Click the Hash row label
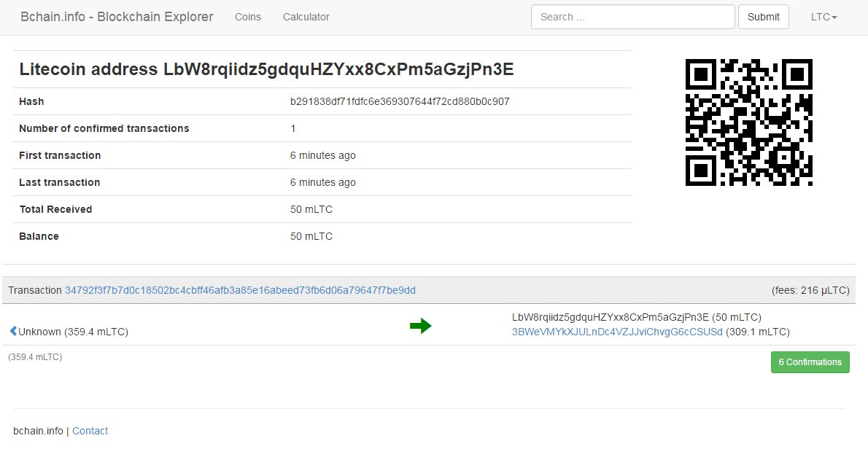 coord(31,102)
